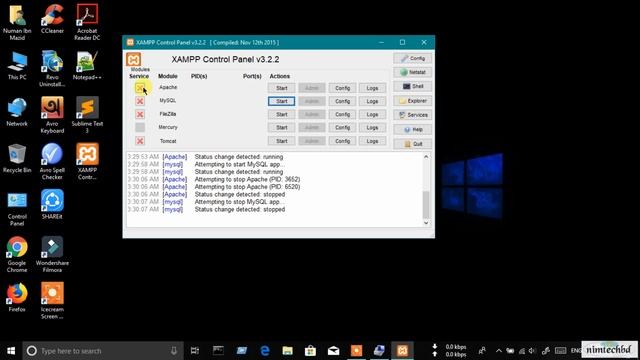Show hidden system tray icons
Image resolution: width=640 pixels, height=360 pixels.
(x=499, y=351)
